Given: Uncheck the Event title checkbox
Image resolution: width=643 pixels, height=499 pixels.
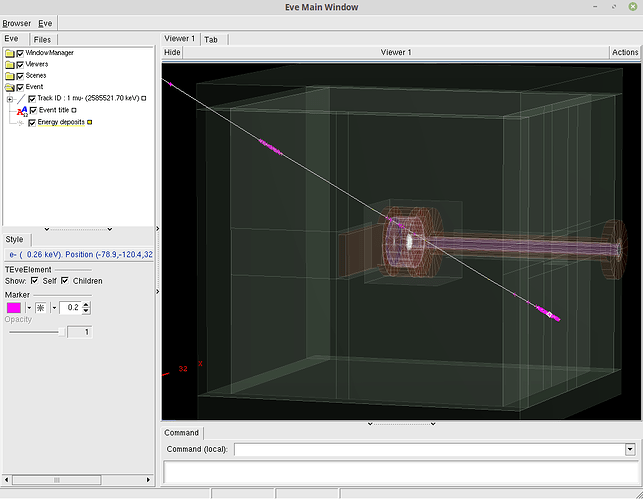Looking at the screenshot, I should [34, 110].
